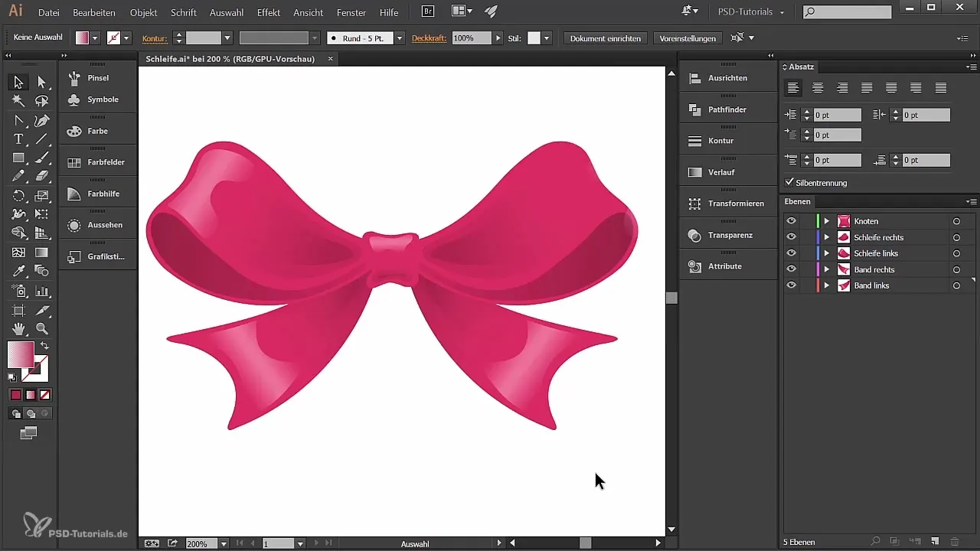This screenshot has width=980, height=551.
Task: Expand the Band links layer
Action: (826, 285)
